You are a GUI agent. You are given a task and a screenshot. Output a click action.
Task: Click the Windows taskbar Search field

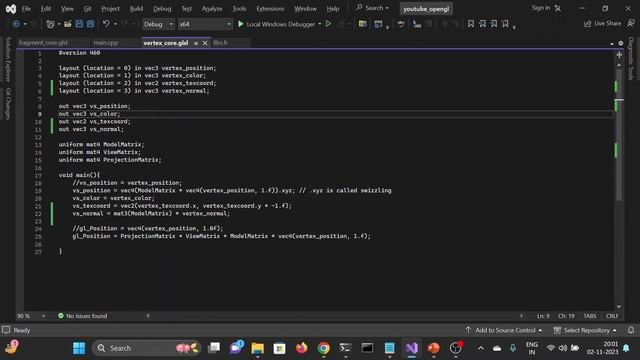(x=147, y=348)
